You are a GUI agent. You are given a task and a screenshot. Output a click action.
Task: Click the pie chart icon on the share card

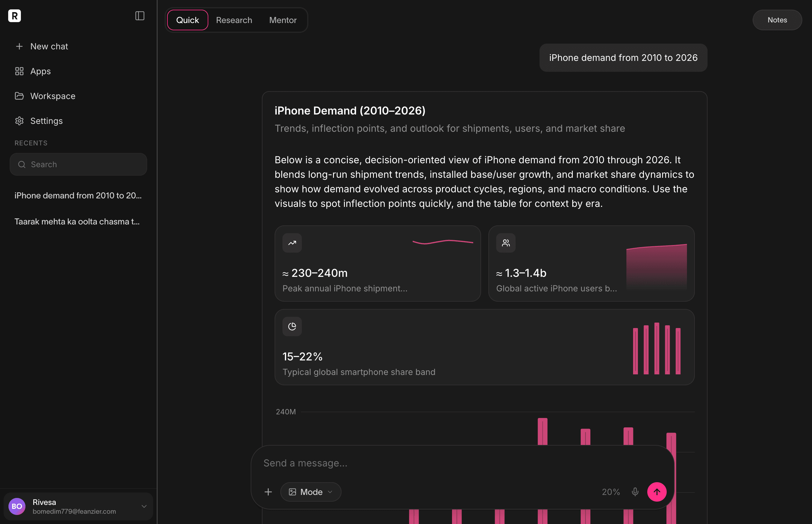pyautogui.click(x=292, y=326)
